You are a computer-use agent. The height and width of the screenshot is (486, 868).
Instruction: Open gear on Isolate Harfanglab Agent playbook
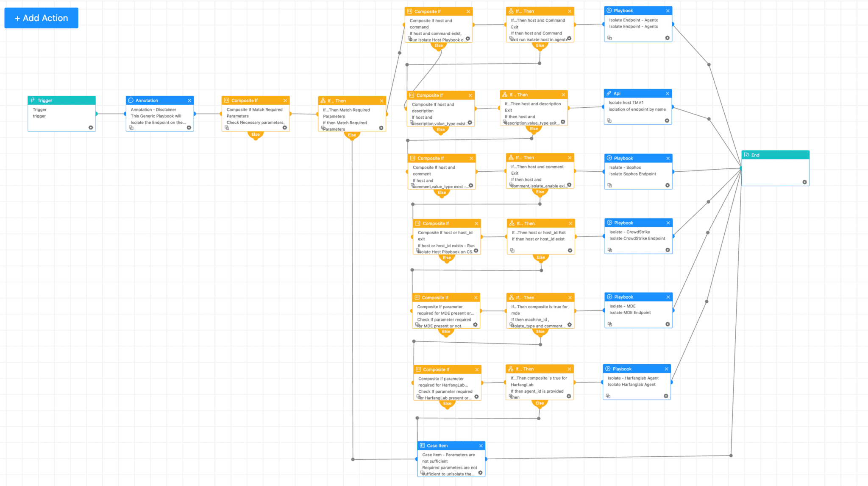point(666,396)
